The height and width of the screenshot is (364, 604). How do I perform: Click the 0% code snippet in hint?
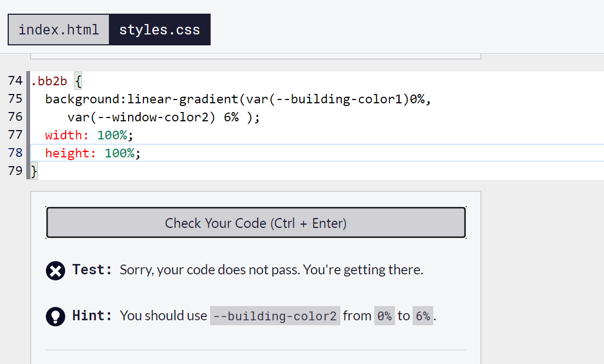384,316
